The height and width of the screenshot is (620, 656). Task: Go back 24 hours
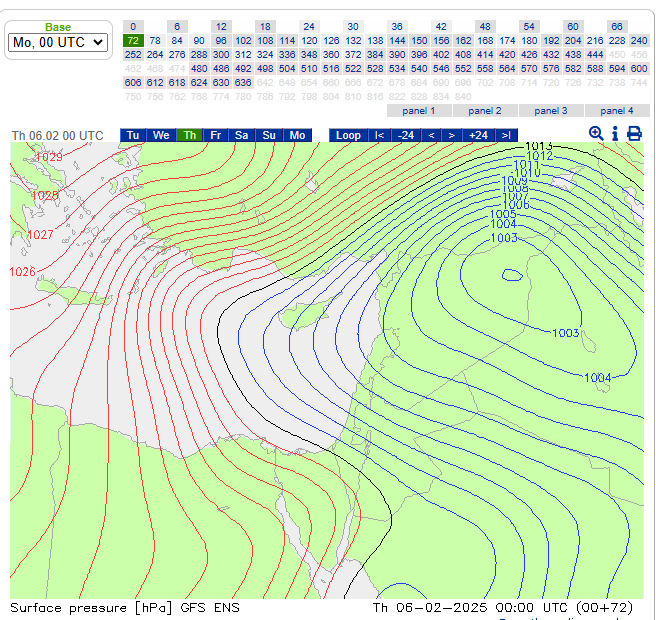[x=405, y=135]
